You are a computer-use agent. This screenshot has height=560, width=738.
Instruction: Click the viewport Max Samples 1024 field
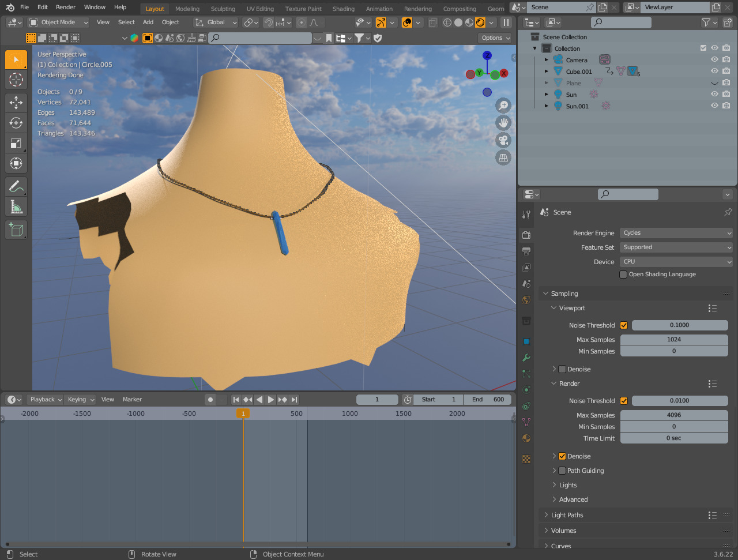674,340
